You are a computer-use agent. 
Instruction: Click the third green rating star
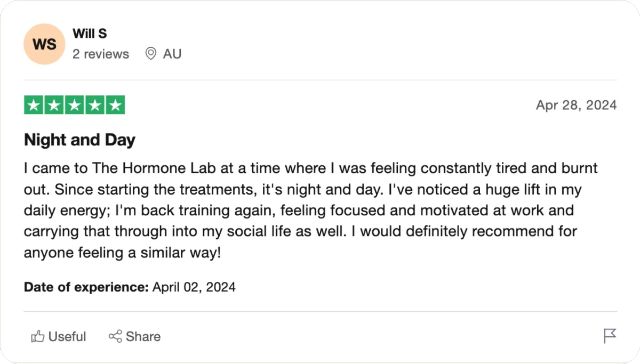click(x=75, y=105)
